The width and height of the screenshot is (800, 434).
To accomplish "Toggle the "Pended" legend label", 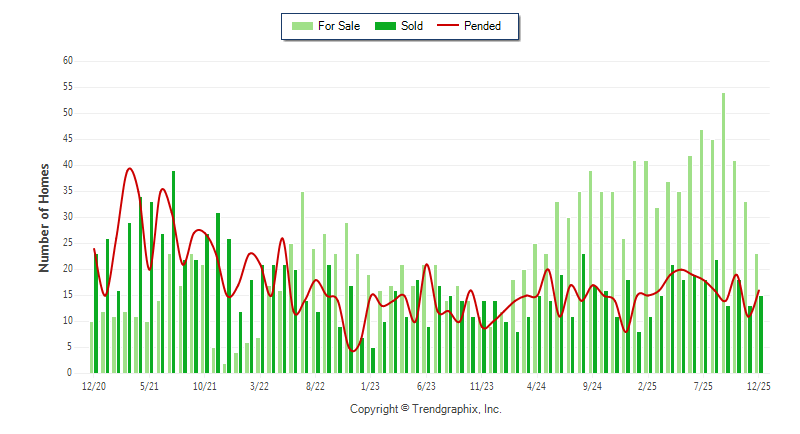I will [483, 26].
